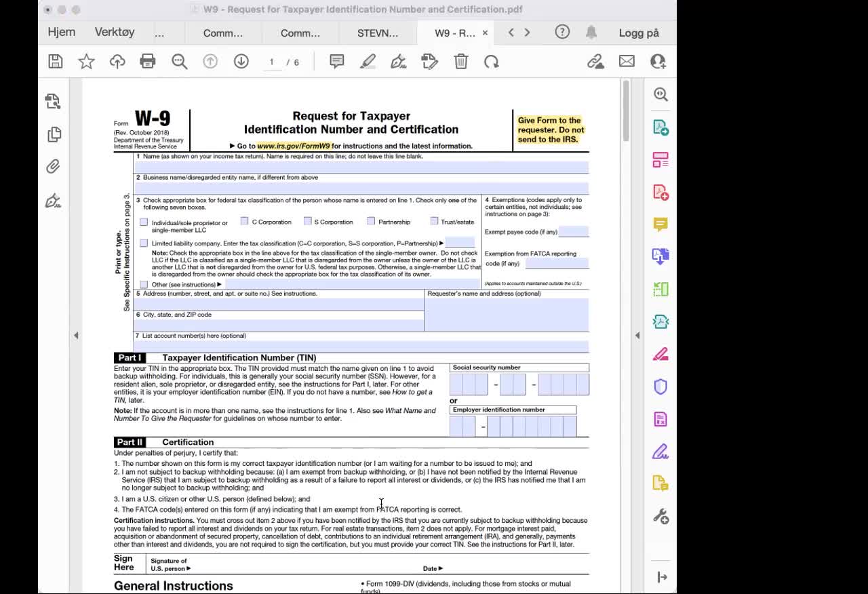The width and height of the screenshot is (868, 594).
Task: Upload the file to the cloud
Action: 117,62
